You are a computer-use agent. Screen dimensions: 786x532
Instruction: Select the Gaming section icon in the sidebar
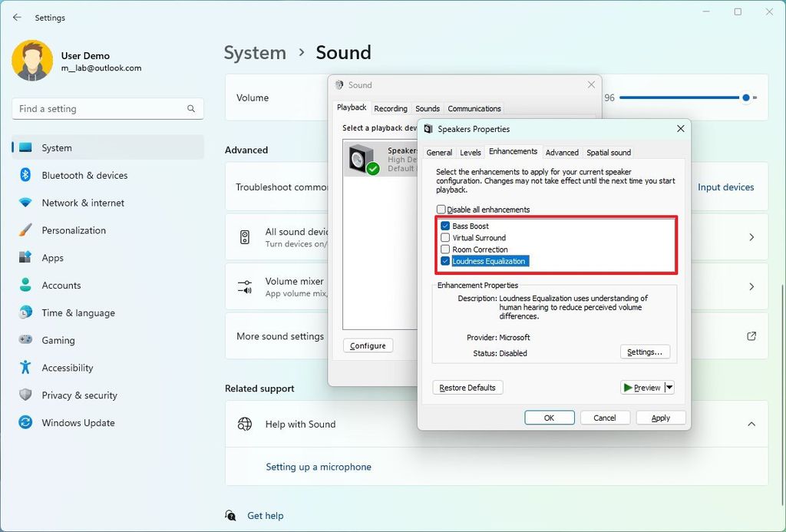[x=24, y=340]
